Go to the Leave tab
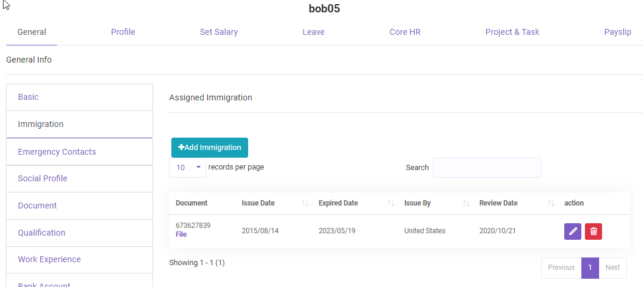644x287 pixels. [313, 32]
